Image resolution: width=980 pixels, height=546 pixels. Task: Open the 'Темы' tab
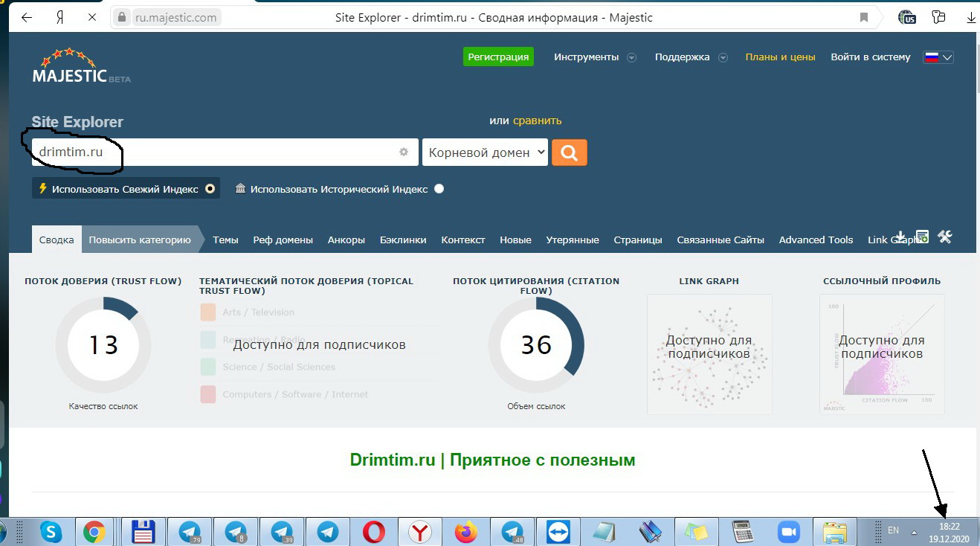[x=225, y=240]
